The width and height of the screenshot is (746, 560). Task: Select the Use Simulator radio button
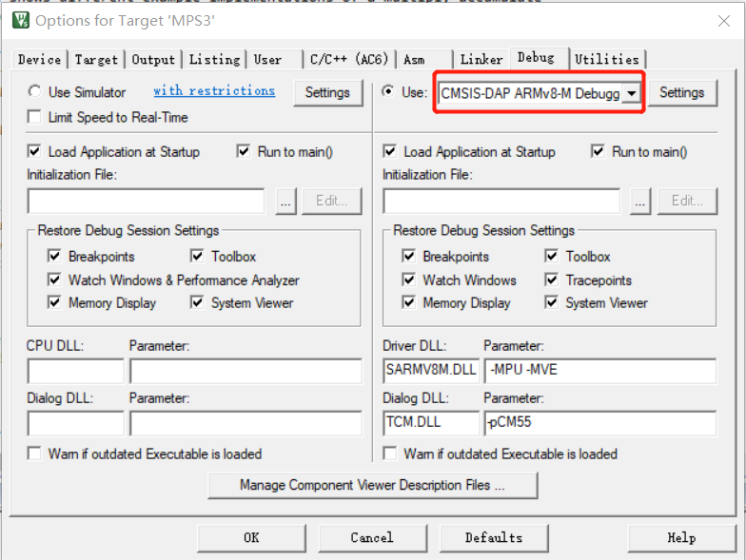coord(34,91)
